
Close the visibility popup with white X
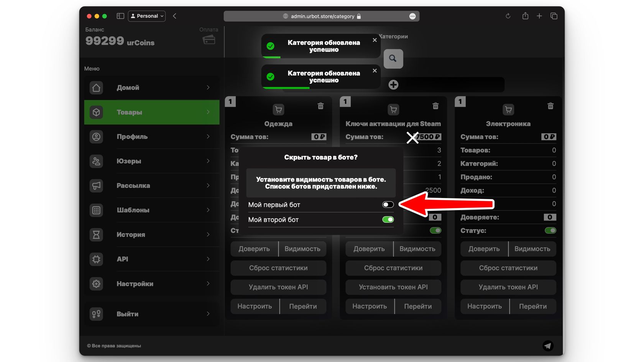point(412,138)
